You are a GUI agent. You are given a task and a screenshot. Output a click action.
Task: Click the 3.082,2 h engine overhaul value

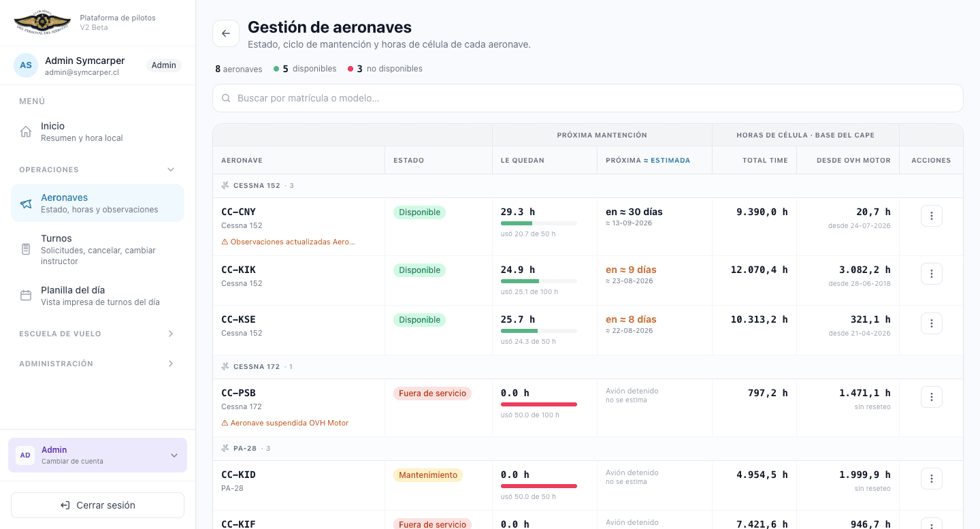pyautogui.click(x=865, y=270)
